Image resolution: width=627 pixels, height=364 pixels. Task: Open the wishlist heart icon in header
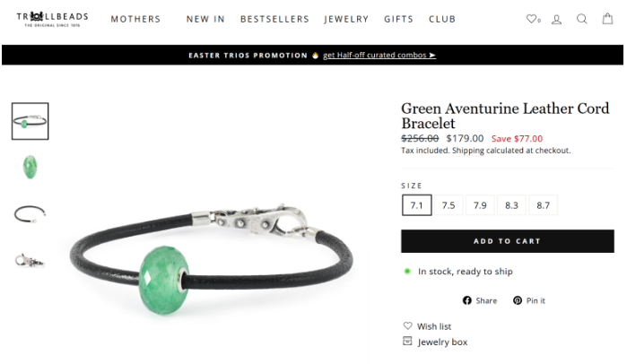click(x=533, y=19)
